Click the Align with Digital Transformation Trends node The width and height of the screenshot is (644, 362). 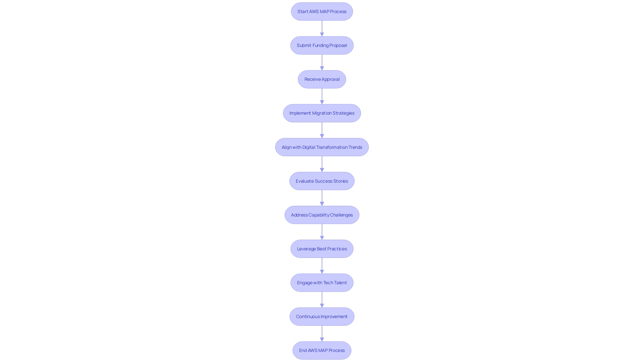322,147
